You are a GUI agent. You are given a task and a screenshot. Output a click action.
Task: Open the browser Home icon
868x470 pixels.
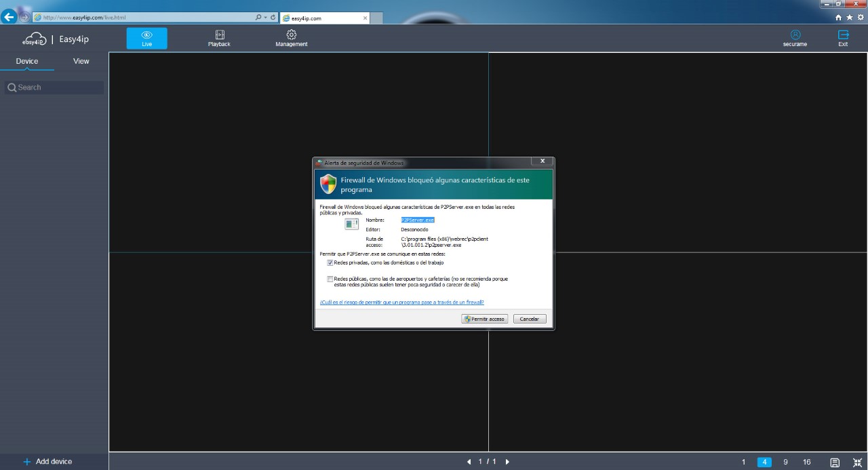point(839,17)
